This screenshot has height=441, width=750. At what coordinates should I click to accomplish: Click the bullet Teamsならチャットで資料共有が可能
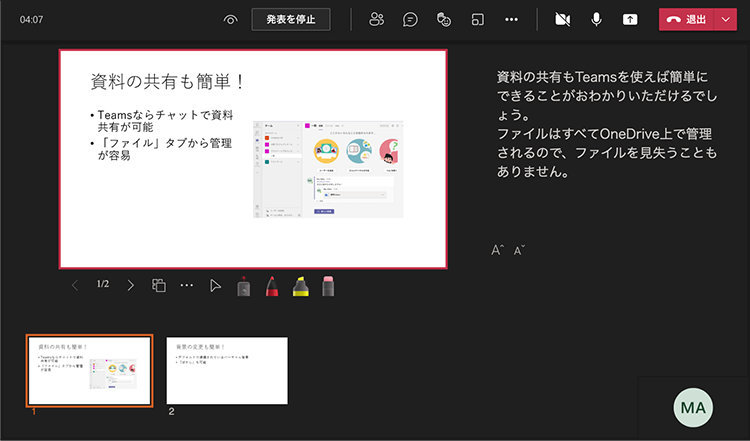click(x=162, y=121)
